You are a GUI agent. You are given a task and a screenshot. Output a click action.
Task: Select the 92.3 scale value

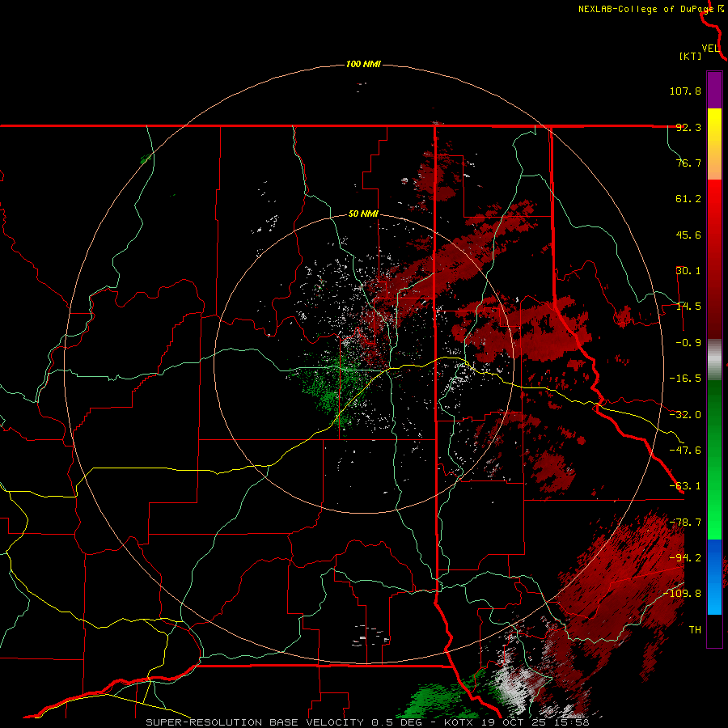click(688, 127)
